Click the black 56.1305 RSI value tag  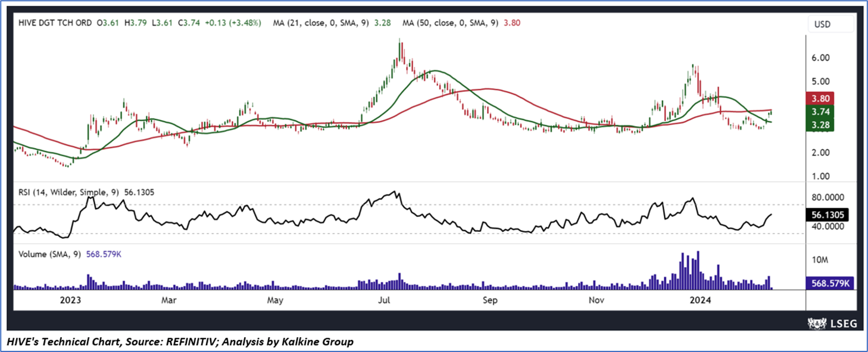point(828,215)
